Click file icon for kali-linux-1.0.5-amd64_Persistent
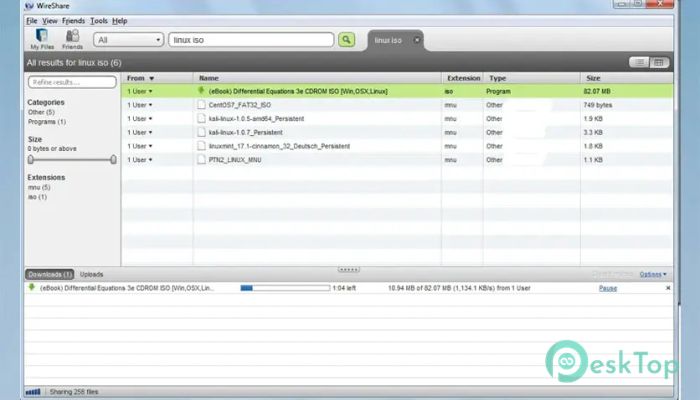The width and height of the screenshot is (700, 400). coord(202,119)
